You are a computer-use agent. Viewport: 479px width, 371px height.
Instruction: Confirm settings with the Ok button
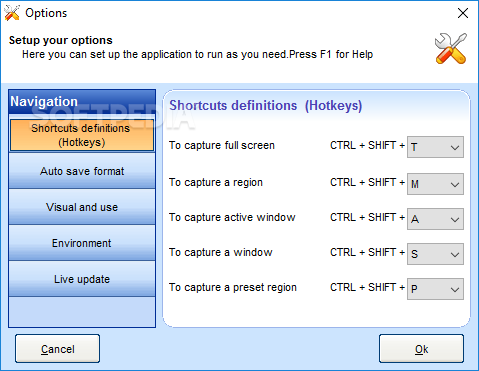421,349
